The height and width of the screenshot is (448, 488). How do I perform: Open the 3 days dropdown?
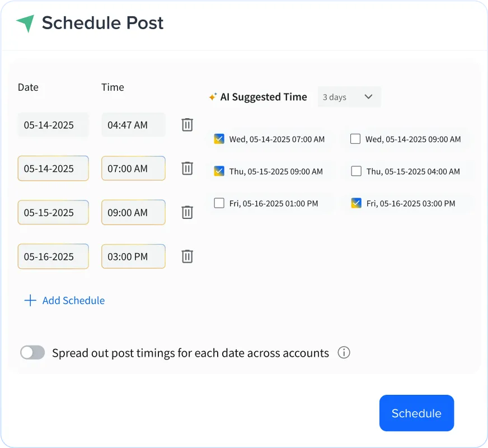[x=349, y=97]
